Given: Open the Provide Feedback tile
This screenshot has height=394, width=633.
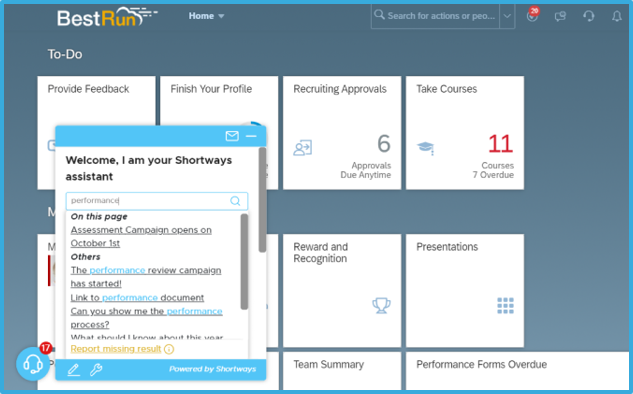Looking at the screenshot, I should tap(96, 101).
